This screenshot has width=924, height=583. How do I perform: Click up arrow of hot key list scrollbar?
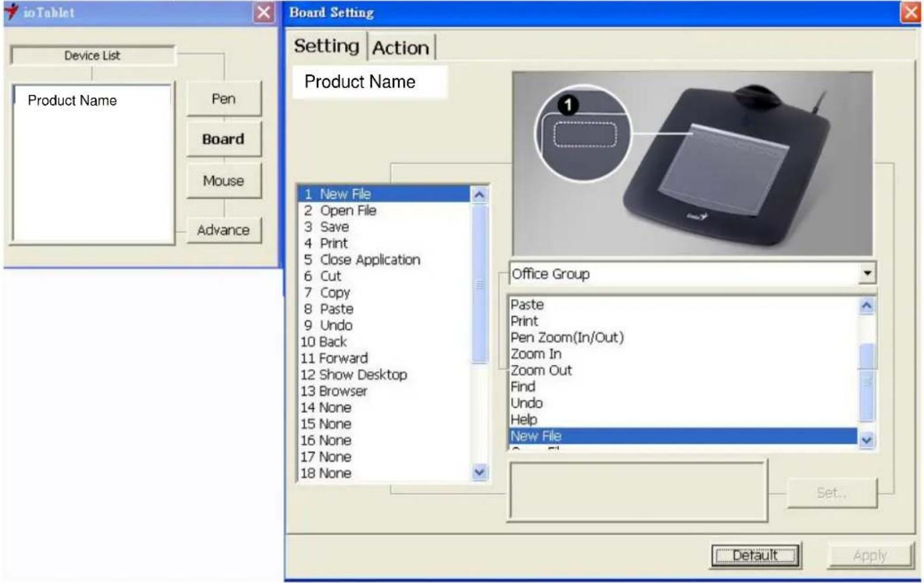(x=480, y=195)
